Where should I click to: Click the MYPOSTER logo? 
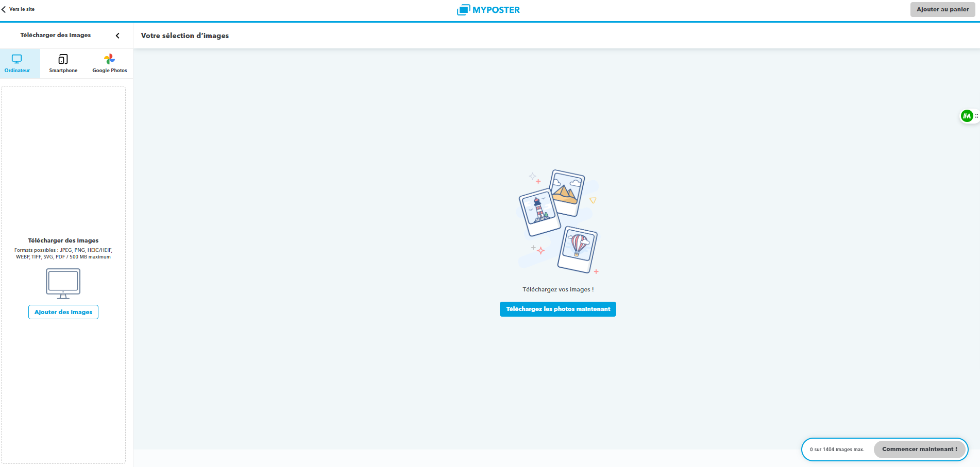tap(488, 10)
